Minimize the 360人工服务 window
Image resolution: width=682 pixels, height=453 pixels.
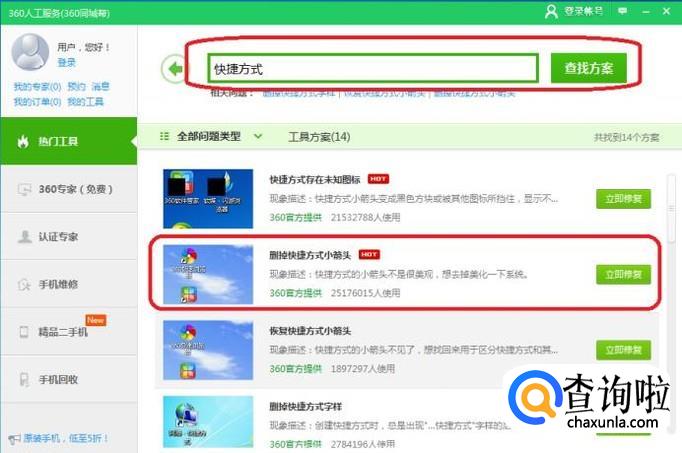[x=646, y=12]
